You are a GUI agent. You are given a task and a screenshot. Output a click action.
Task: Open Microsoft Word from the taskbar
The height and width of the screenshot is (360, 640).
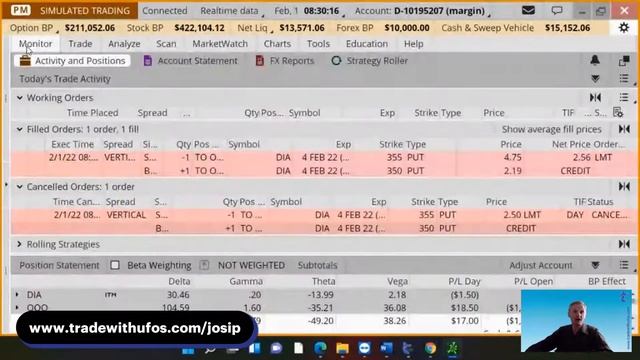(x=386, y=348)
